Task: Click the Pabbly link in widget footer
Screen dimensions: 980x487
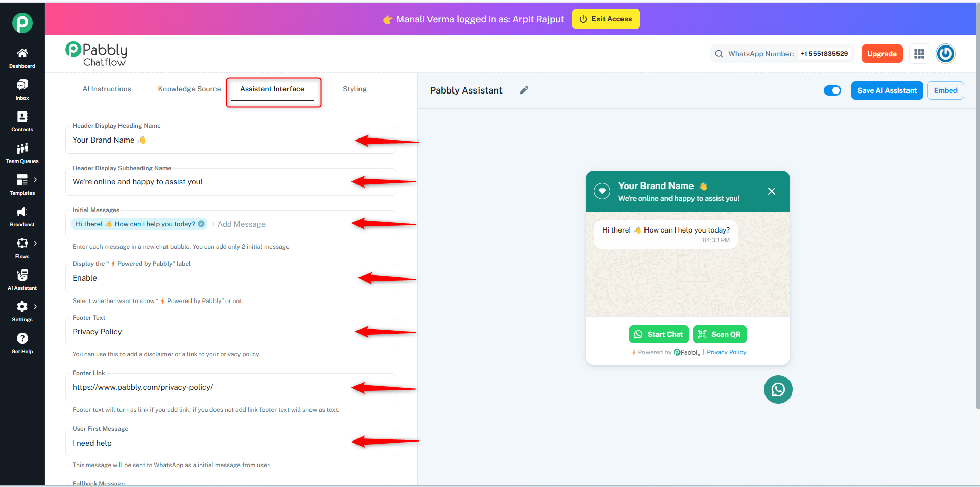Action: (687, 352)
